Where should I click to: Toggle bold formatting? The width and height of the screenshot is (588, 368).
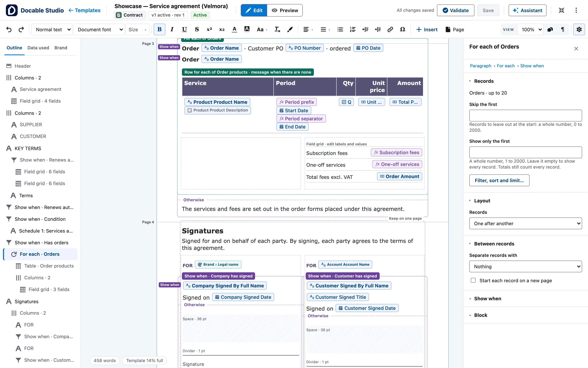(x=159, y=29)
